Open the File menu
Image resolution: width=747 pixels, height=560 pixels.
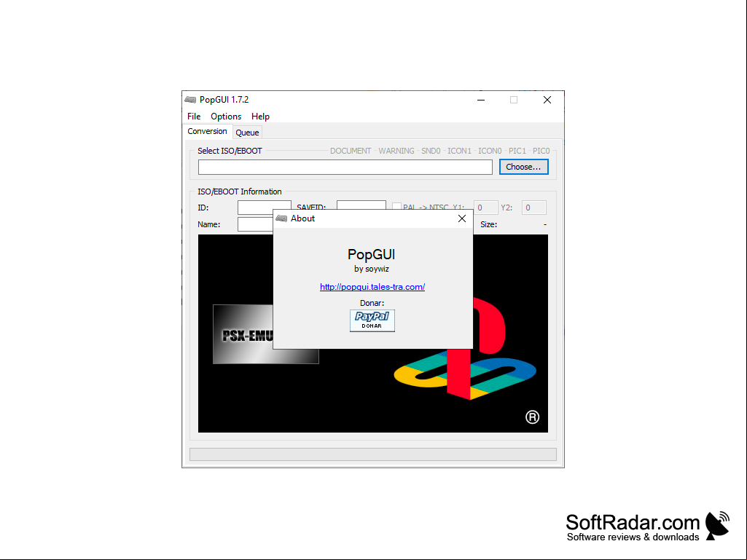click(x=194, y=117)
